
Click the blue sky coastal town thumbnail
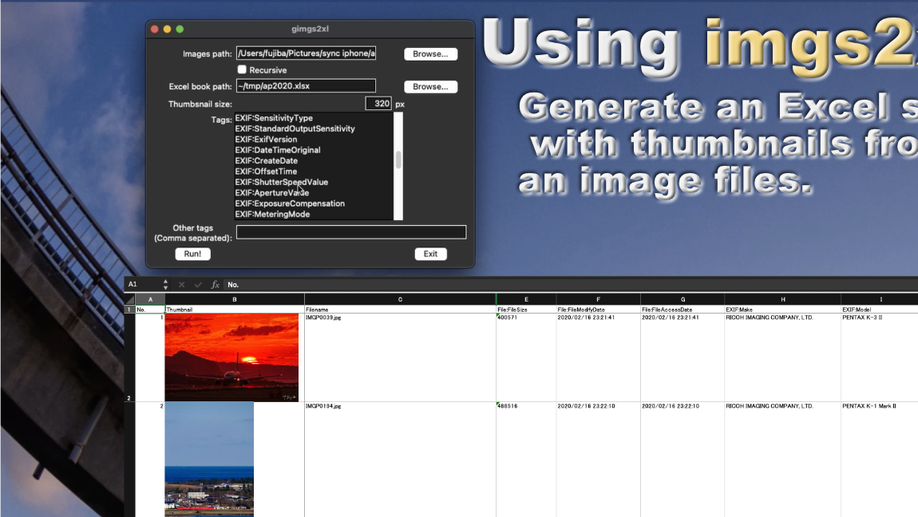209,459
